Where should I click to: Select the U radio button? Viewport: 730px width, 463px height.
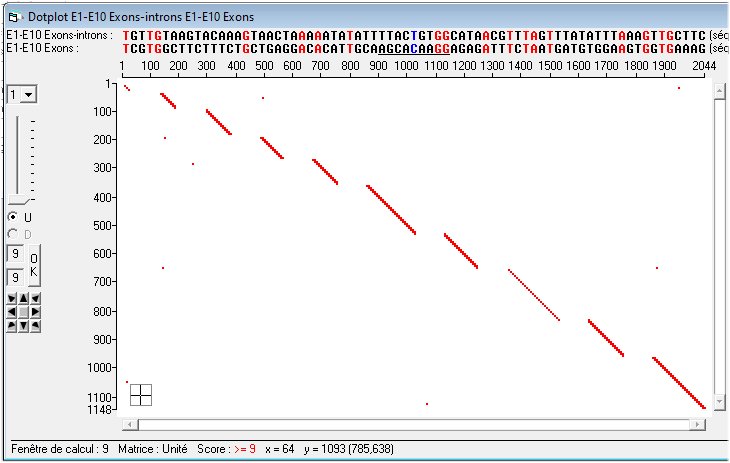[13, 217]
